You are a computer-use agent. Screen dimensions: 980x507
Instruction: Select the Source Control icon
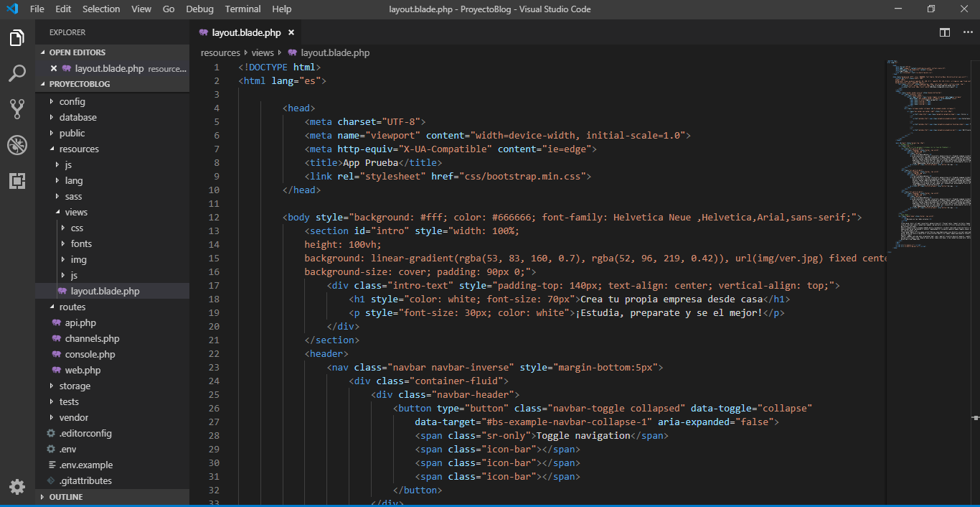coord(17,109)
